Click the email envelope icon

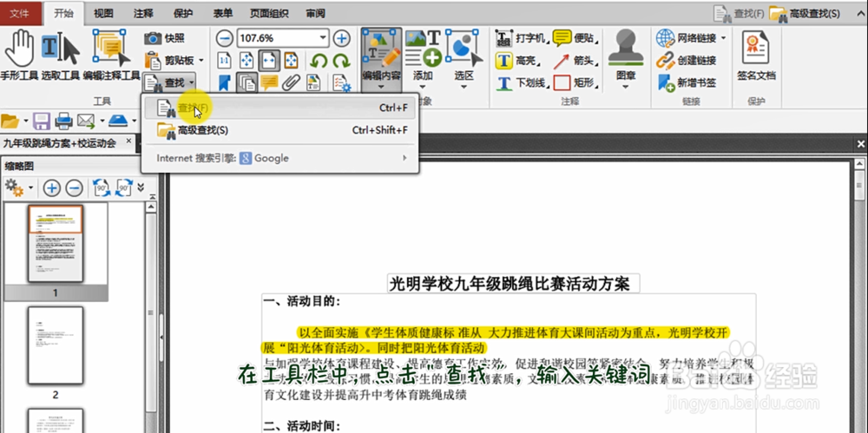85,120
